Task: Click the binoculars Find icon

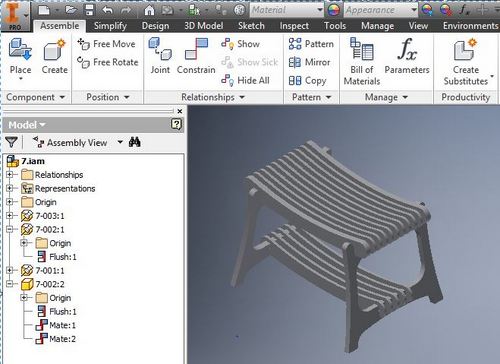Action: click(x=135, y=142)
